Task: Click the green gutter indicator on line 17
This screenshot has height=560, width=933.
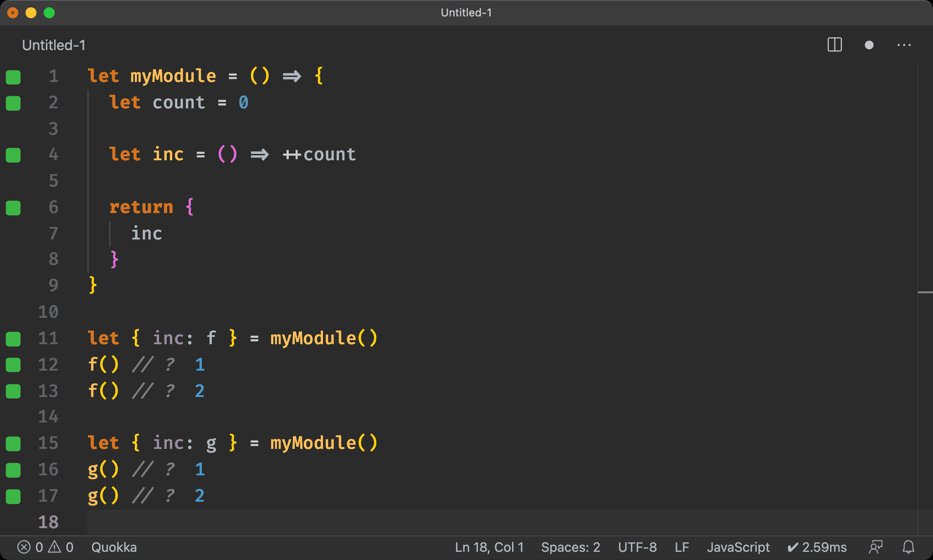Action: tap(13, 496)
